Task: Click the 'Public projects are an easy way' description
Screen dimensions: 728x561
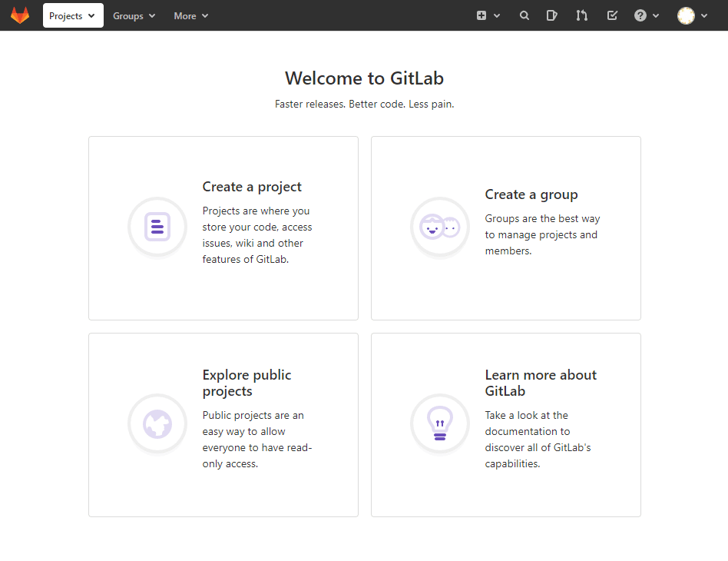Action: coord(257,440)
